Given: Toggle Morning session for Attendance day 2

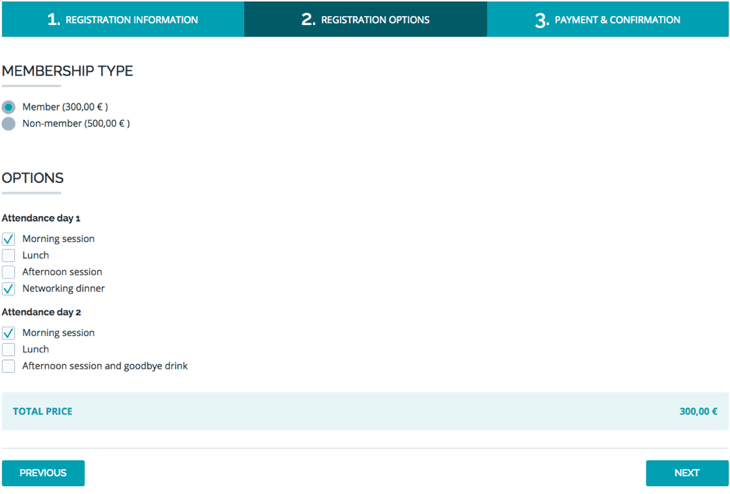Looking at the screenshot, I should pyautogui.click(x=9, y=333).
